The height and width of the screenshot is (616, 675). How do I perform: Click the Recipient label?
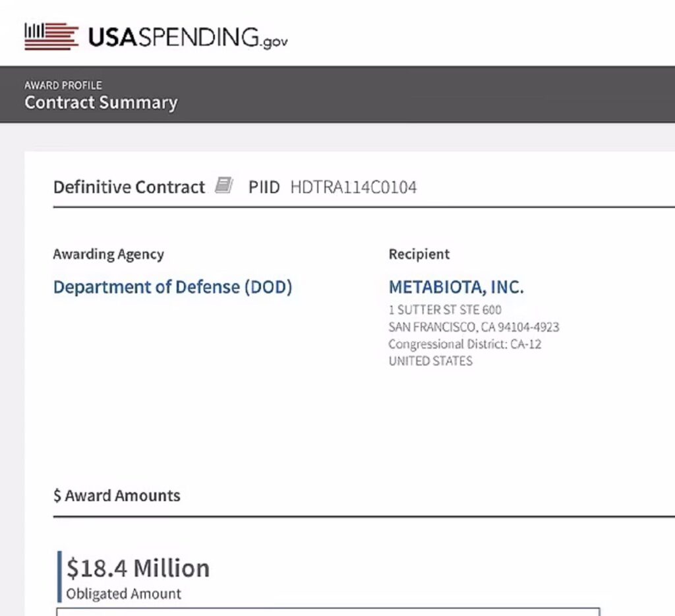[419, 254]
